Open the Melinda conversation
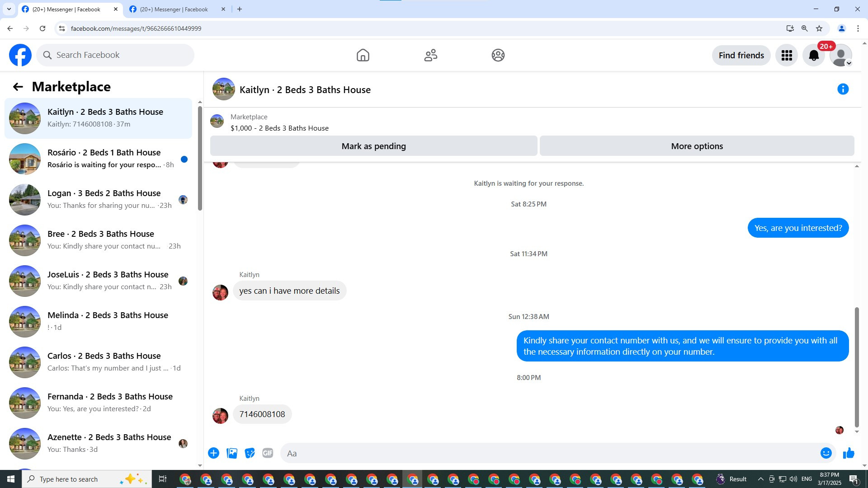The width and height of the screenshot is (868, 488). coord(98,322)
